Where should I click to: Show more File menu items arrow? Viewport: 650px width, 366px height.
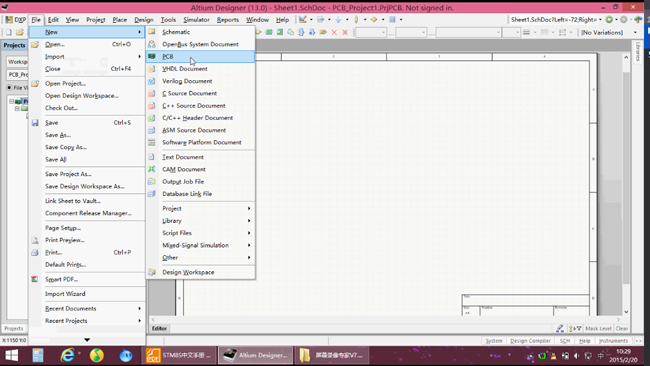[87, 340]
